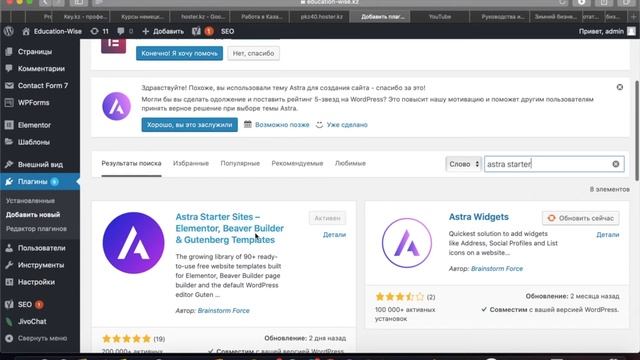Open Инструменты sidebar item
The height and width of the screenshot is (360, 640).
[x=41, y=265]
